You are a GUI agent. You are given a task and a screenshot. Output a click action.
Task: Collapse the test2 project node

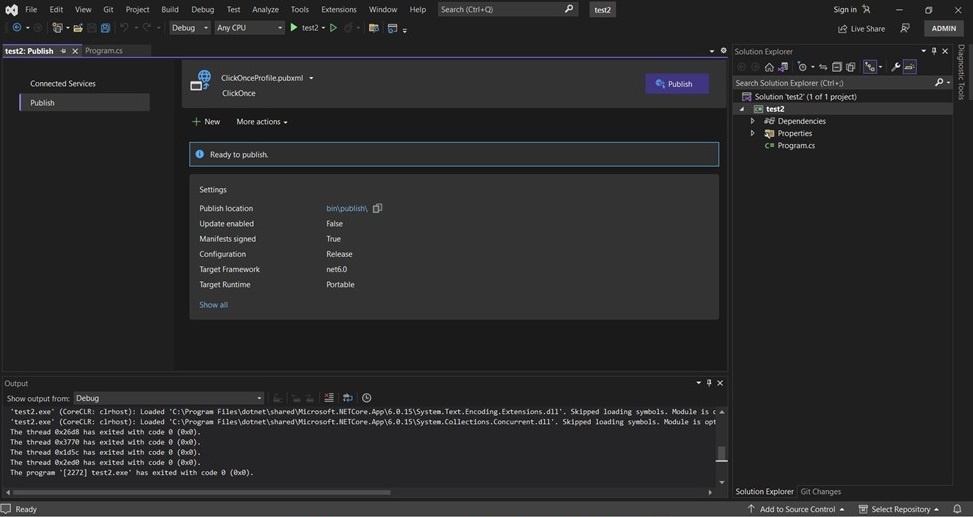click(x=742, y=109)
